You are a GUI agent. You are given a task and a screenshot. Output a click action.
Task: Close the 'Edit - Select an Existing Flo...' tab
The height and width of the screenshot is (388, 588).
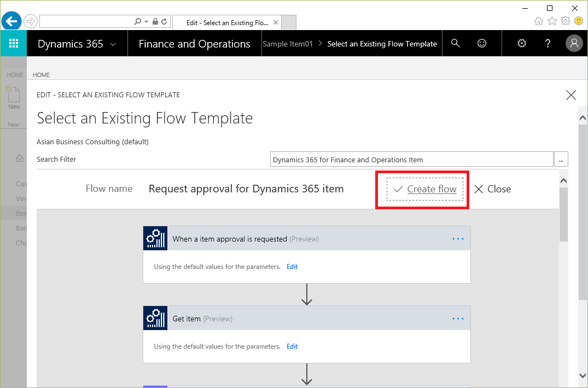276,22
